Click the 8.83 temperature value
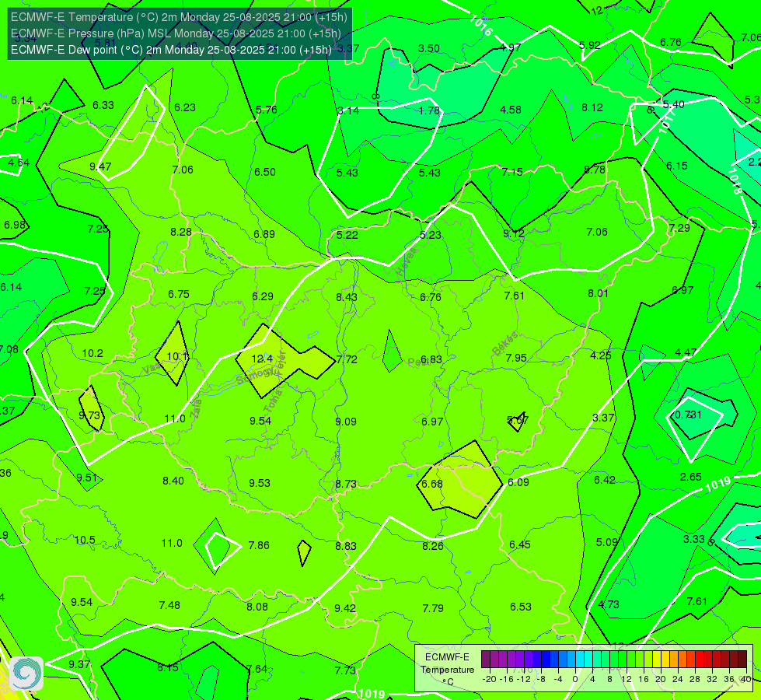This screenshot has height=700, width=761. click(x=346, y=546)
